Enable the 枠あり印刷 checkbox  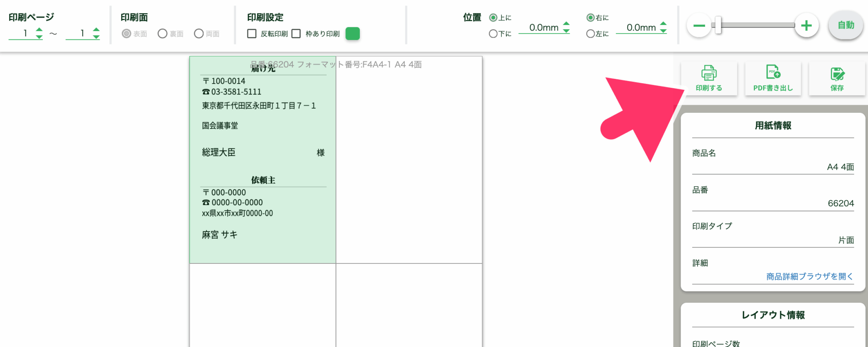point(296,34)
